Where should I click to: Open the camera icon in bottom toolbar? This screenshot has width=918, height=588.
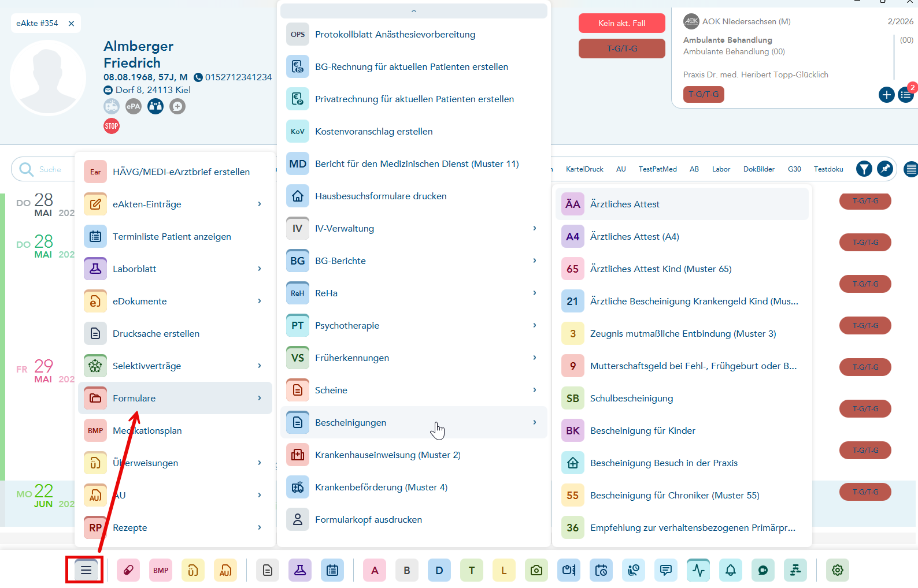[x=536, y=571]
